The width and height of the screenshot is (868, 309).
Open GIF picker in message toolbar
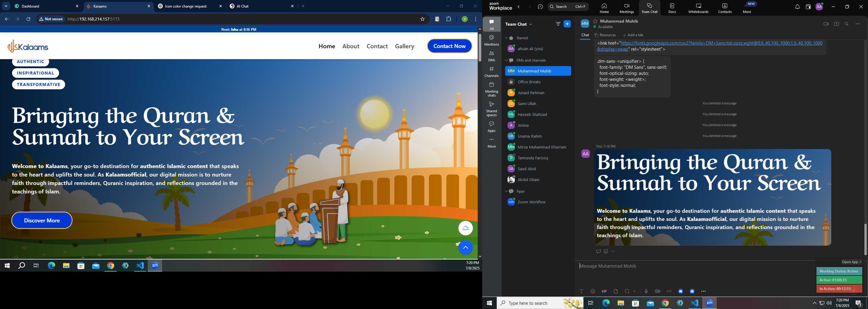[604, 291]
